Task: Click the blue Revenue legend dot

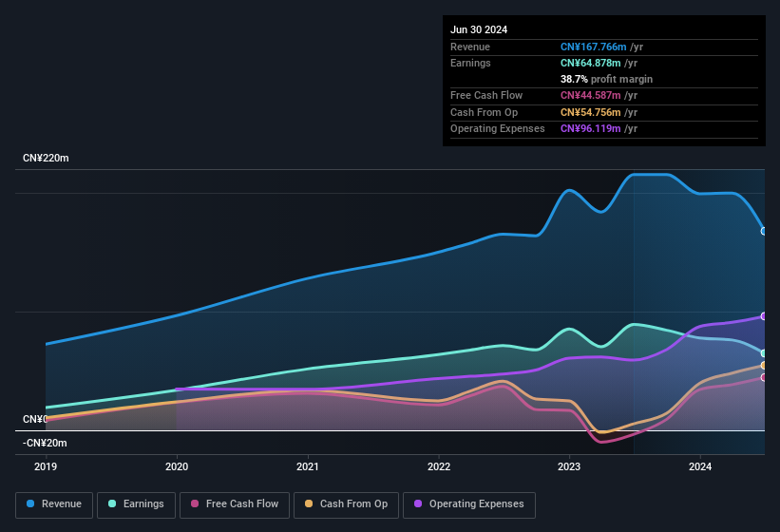Action: pyautogui.click(x=31, y=504)
